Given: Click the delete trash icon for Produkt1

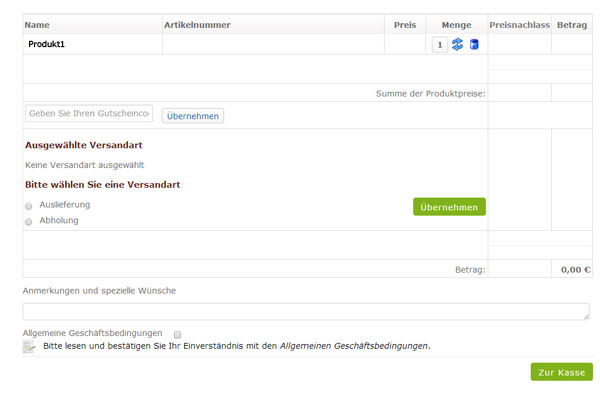Looking at the screenshot, I should pyautogui.click(x=474, y=44).
